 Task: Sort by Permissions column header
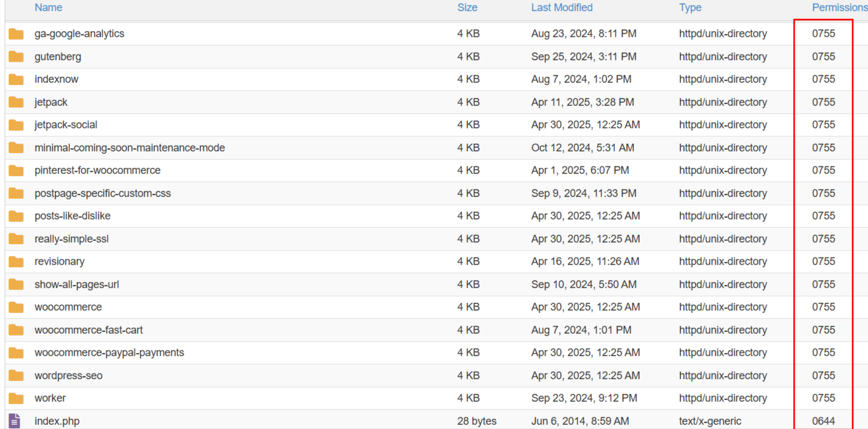tap(840, 8)
